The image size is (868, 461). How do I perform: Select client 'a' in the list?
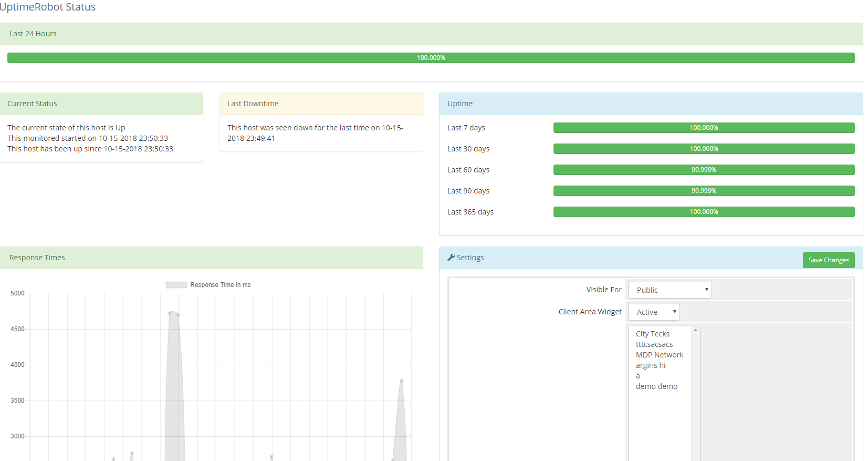tap(638, 376)
